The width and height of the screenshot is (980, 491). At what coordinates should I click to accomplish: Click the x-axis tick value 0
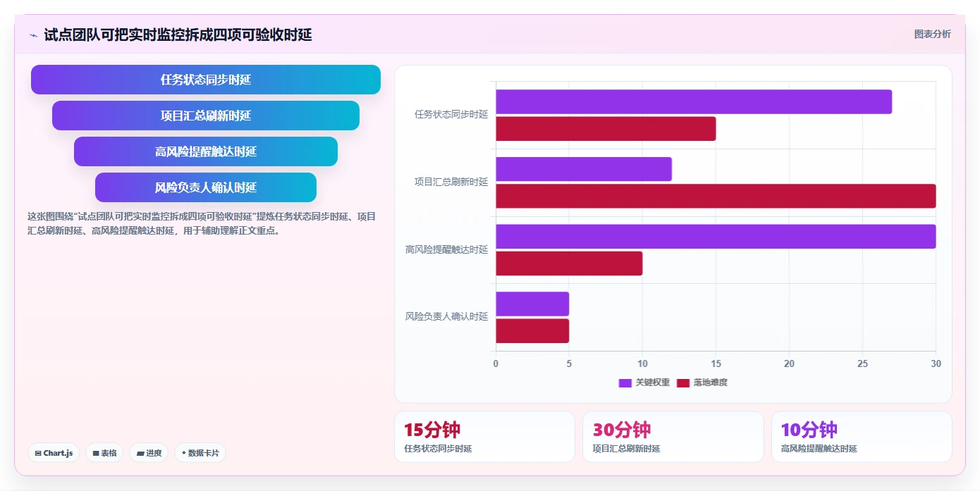tap(496, 363)
